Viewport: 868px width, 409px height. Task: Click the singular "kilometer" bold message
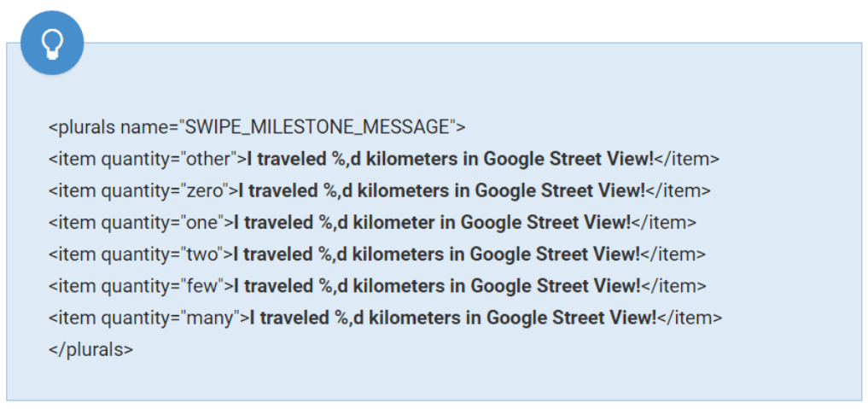(x=432, y=223)
